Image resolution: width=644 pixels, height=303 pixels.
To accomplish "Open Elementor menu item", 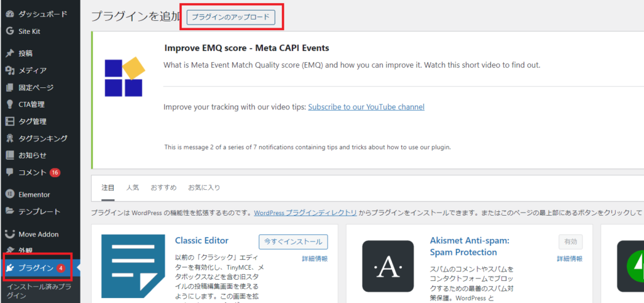I will (x=34, y=195).
